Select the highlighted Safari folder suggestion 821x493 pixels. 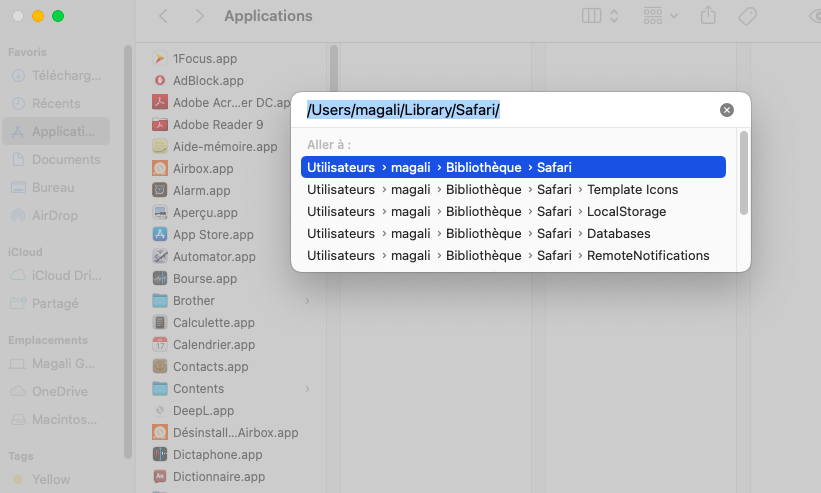point(513,167)
